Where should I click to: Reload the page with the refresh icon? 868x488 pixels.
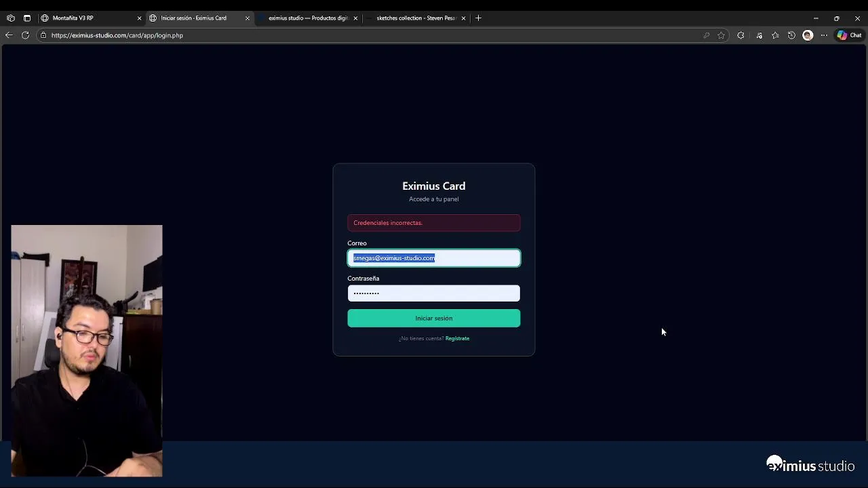pyautogui.click(x=25, y=35)
